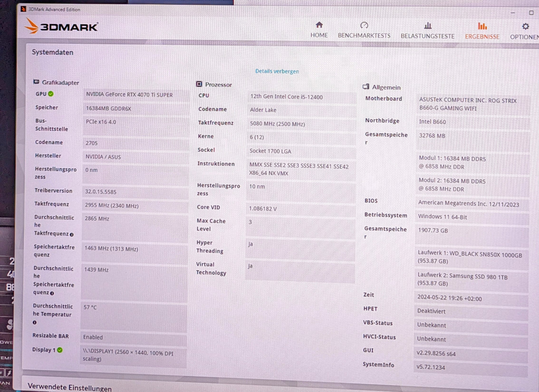Click the Grafikadapter section icon
The image size is (539, 392).
click(x=36, y=82)
